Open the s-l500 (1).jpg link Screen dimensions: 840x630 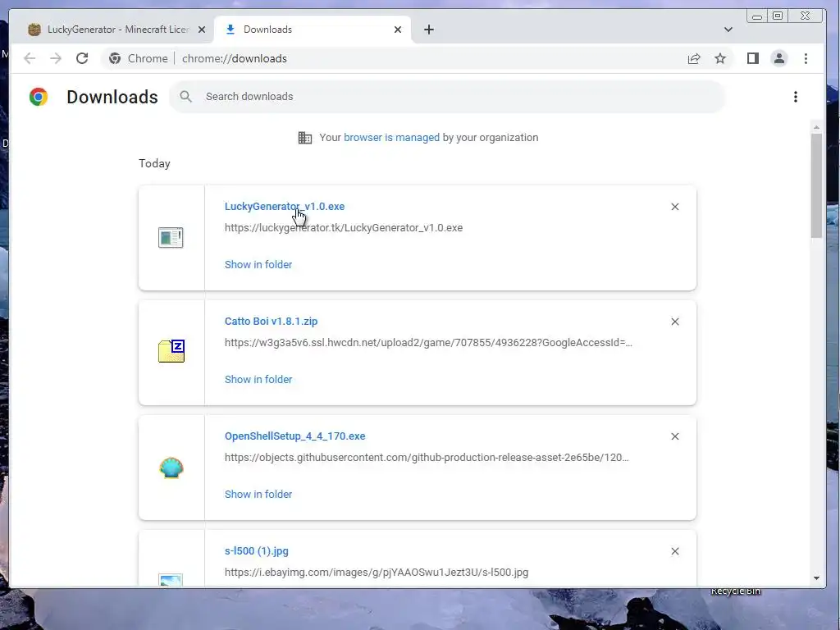(x=256, y=550)
